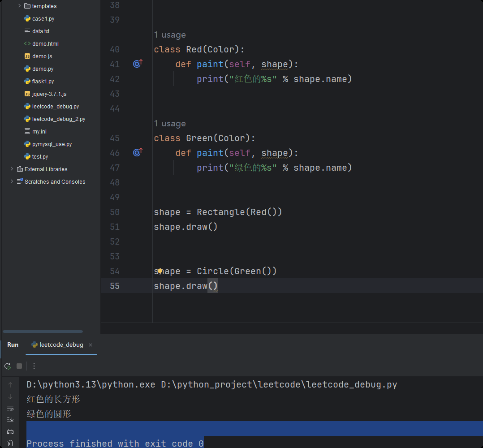Click the override gutter icon on line 46
Image resolution: width=483 pixels, height=448 pixels.
pos(138,152)
